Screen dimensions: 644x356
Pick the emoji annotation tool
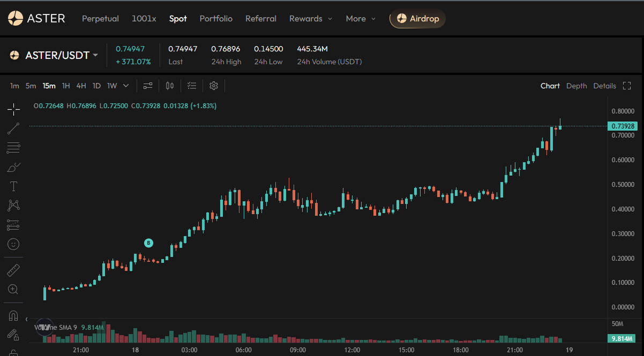(x=13, y=244)
